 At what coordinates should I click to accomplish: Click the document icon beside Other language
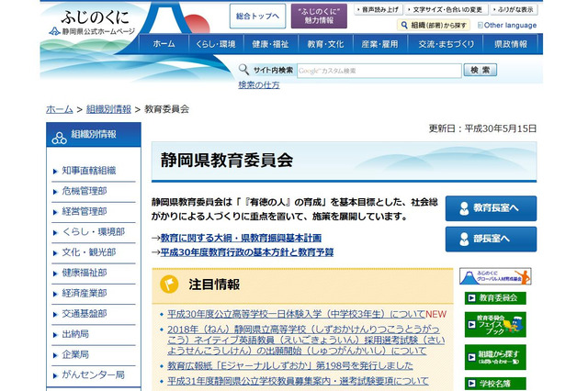[x=480, y=25]
